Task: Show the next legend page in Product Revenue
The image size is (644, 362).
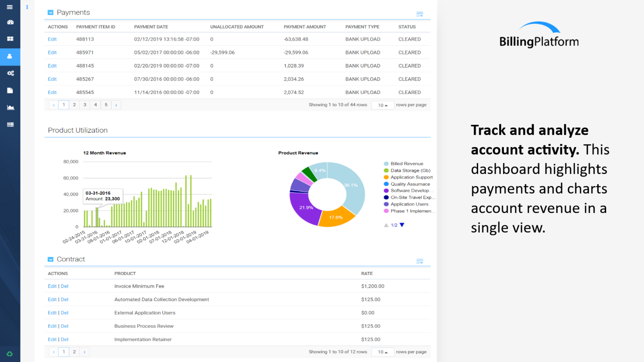Action: [402, 225]
